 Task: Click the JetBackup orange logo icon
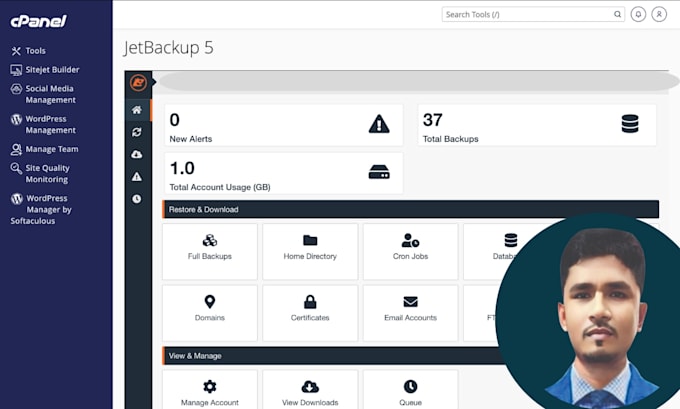point(138,82)
